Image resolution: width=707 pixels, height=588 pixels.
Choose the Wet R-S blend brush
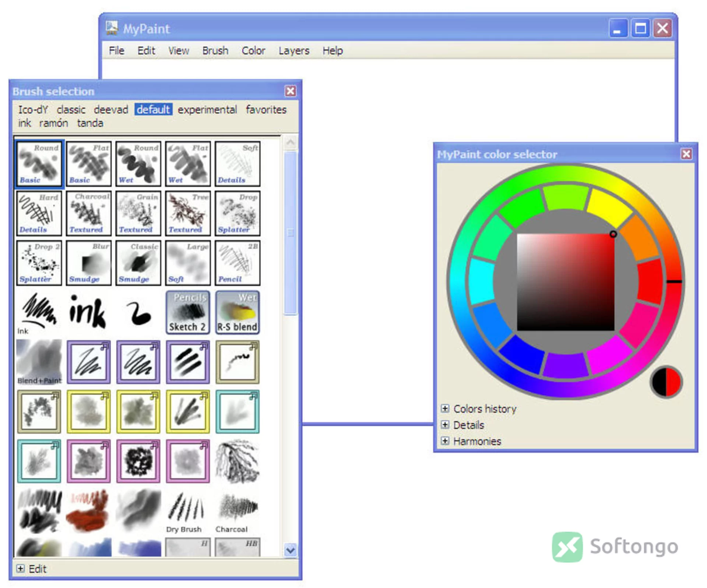[x=238, y=312]
